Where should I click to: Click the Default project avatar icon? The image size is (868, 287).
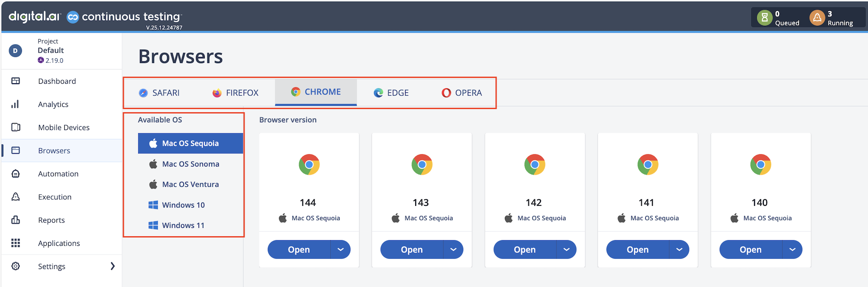point(16,51)
